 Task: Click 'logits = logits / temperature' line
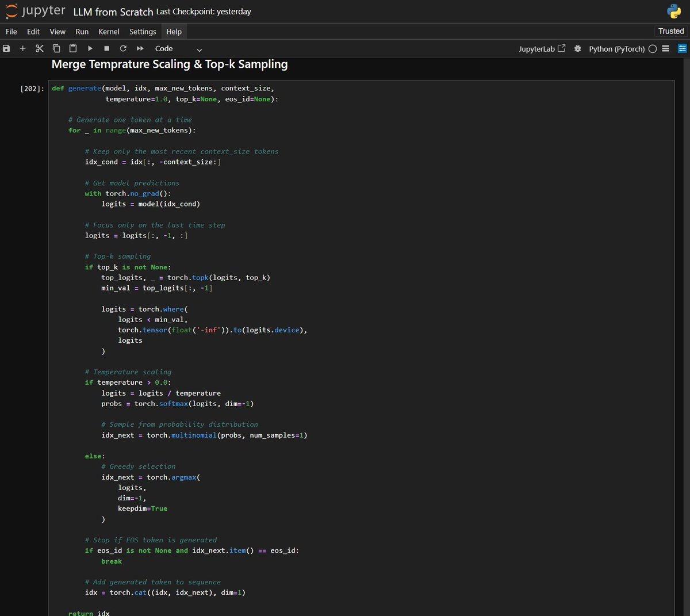[x=161, y=393]
